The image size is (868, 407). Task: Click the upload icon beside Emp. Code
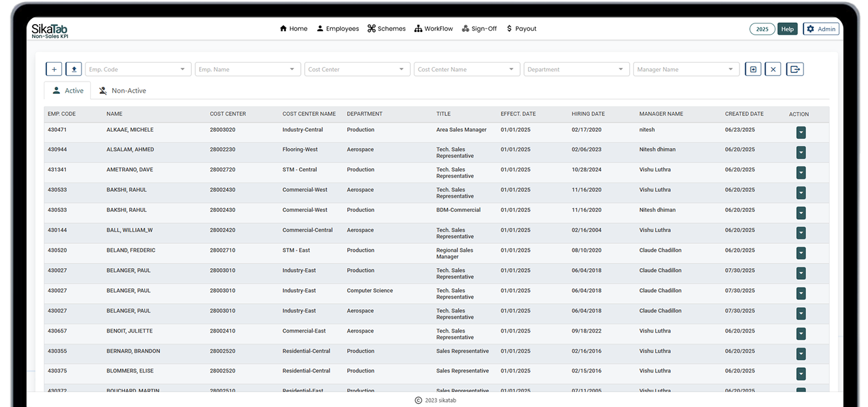pos(74,69)
